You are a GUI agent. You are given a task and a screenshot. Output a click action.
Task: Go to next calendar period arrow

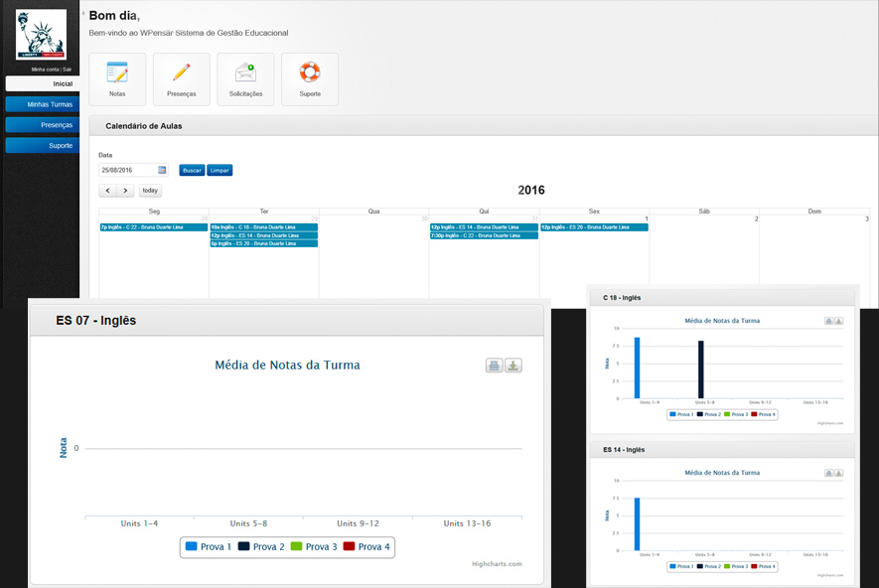[x=125, y=191]
